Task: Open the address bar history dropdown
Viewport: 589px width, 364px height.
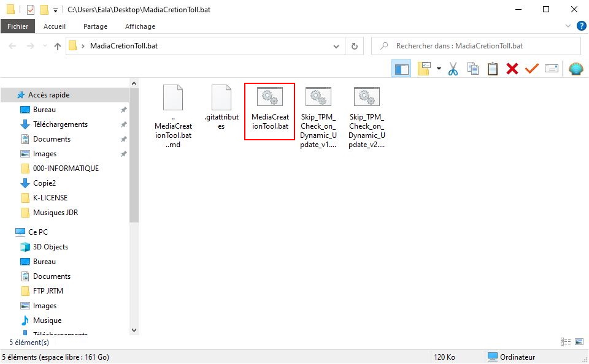Action: [x=336, y=46]
